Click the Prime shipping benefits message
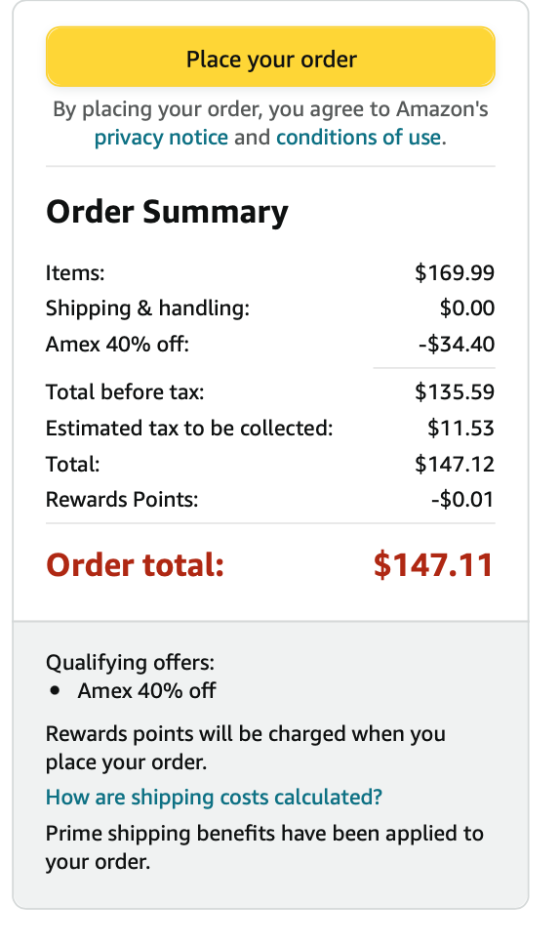The image size is (560, 945). click(x=264, y=847)
